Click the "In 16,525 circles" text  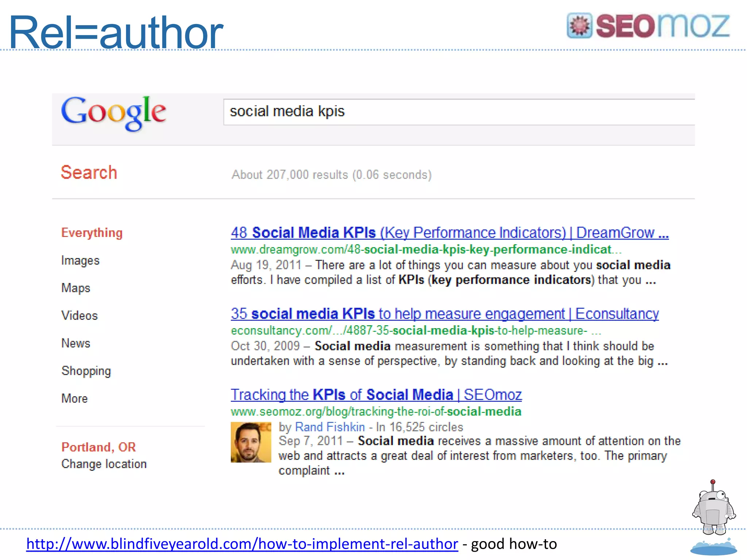419,427
